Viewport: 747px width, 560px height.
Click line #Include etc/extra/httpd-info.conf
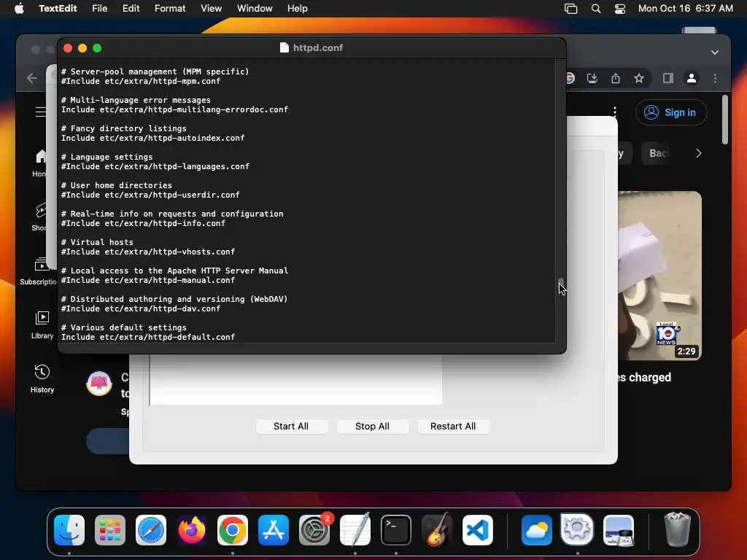click(143, 223)
